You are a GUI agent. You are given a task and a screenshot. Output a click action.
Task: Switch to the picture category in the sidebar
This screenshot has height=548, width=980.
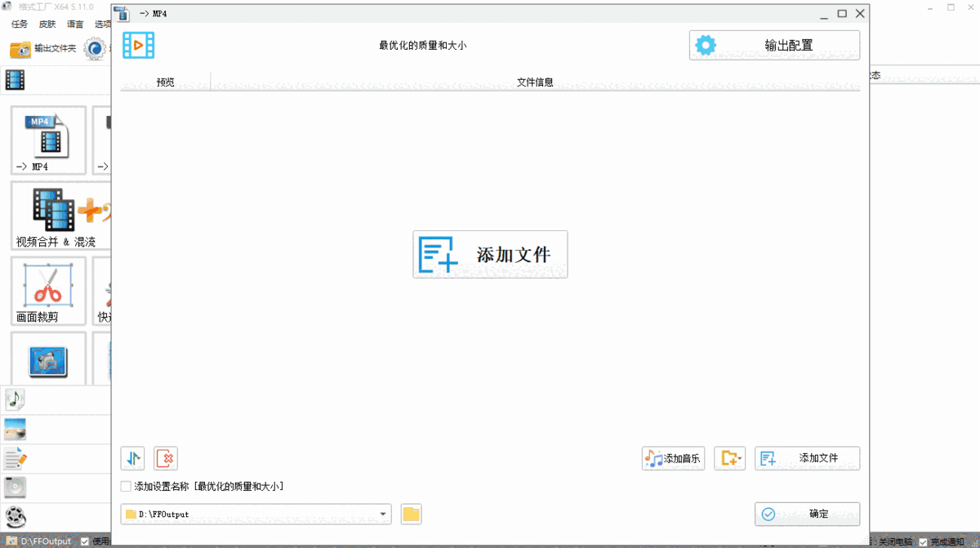click(15, 428)
